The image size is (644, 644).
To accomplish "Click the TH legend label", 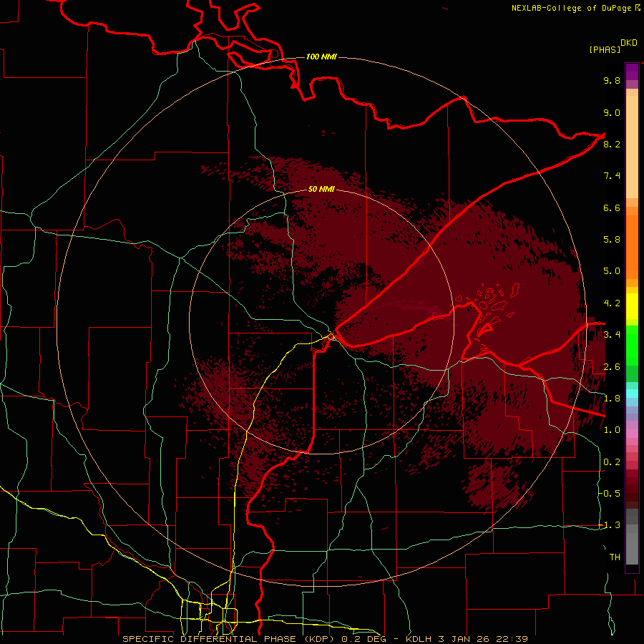I will pyautogui.click(x=615, y=557).
